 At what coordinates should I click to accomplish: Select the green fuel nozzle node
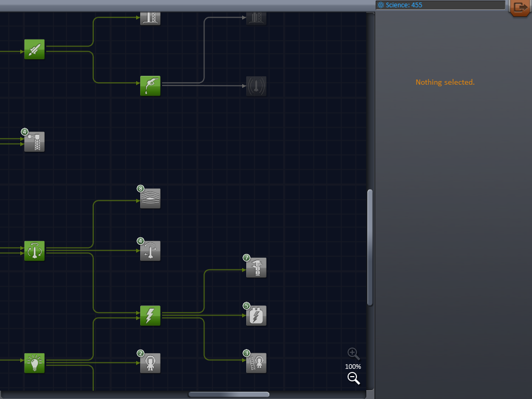[x=150, y=86]
